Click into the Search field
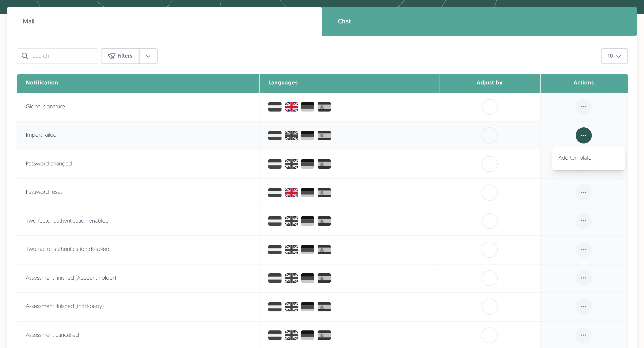This screenshot has height=348, width=644. [57, 56]
